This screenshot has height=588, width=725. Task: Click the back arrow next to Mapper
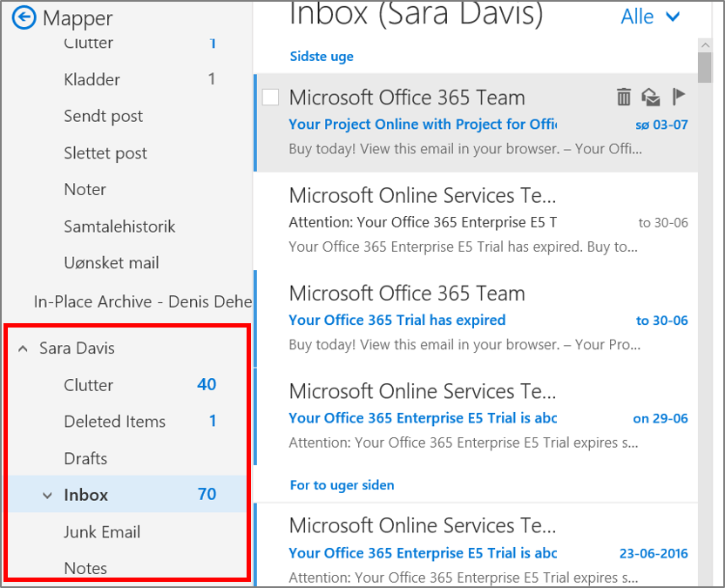click(x=24, y=17)
